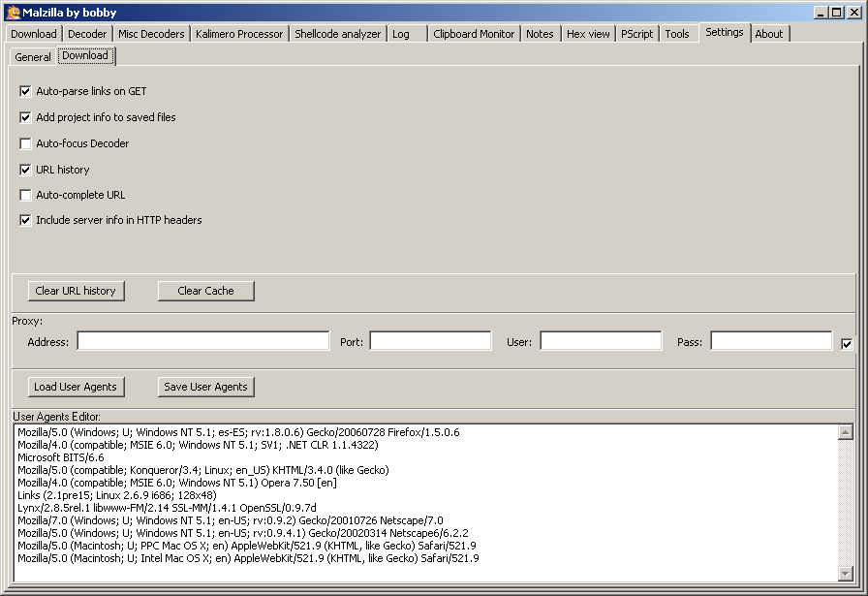
Task: Uncheck Auto-parse links on GET
Action: coord(26,91)
